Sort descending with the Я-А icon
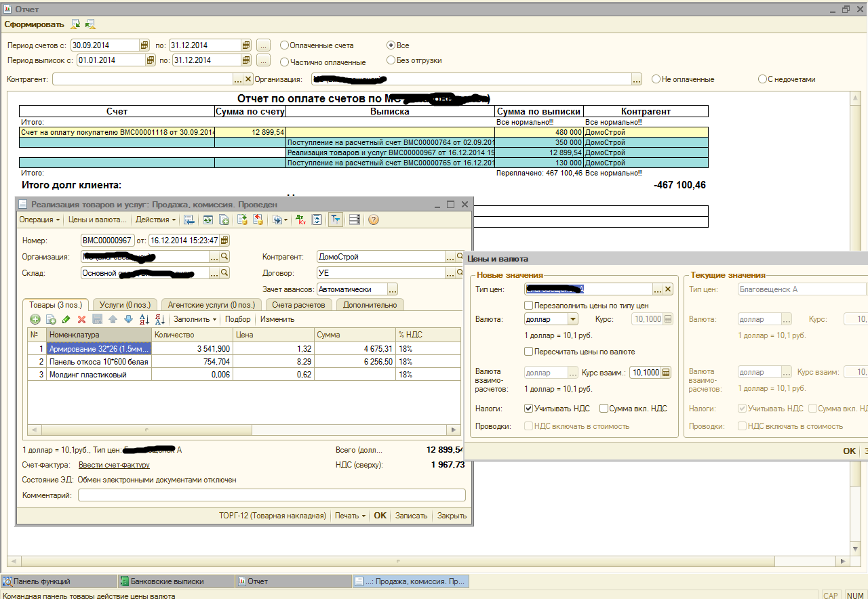This screenshot has width=868, height=599. [160, 319]
